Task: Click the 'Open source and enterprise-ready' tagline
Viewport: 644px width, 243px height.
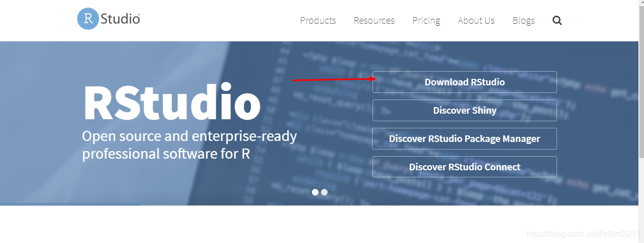Action: [190, 144]
